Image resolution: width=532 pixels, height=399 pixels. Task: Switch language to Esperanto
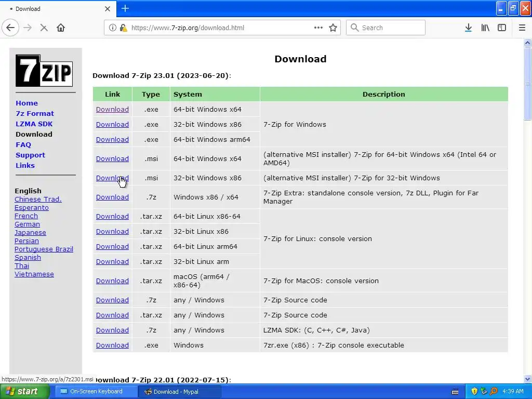(32, 208)
